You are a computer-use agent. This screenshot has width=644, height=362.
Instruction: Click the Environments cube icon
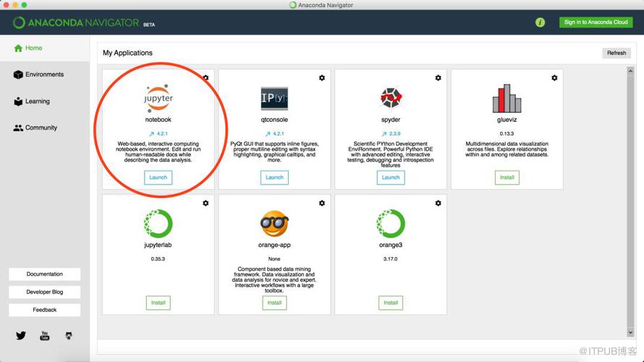pyautogui.click(x=18, y=75)
